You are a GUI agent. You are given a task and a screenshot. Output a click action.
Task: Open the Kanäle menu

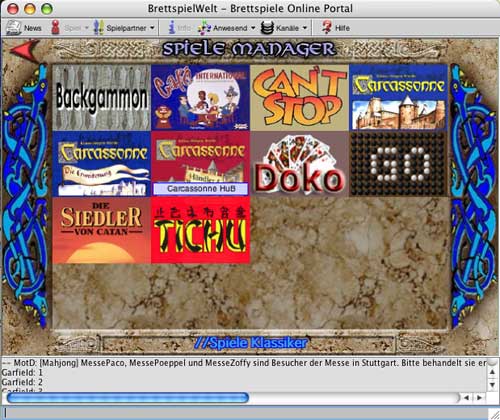coord(284,28)
